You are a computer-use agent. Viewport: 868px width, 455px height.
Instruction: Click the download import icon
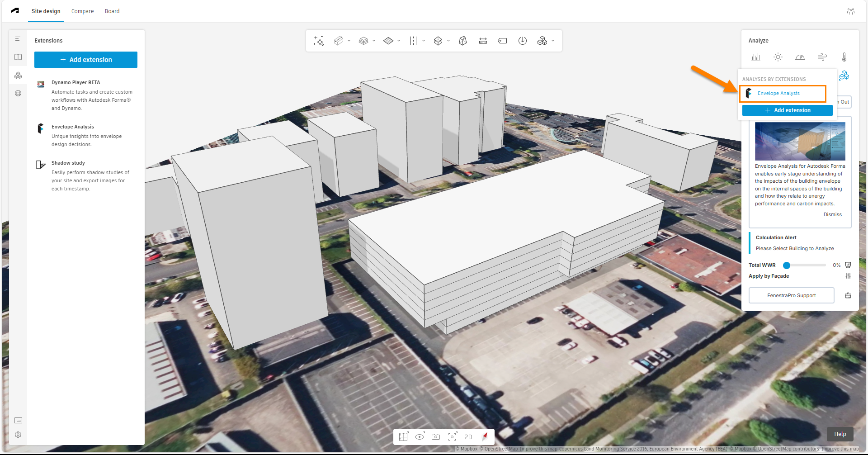click(x=523, y=41)
